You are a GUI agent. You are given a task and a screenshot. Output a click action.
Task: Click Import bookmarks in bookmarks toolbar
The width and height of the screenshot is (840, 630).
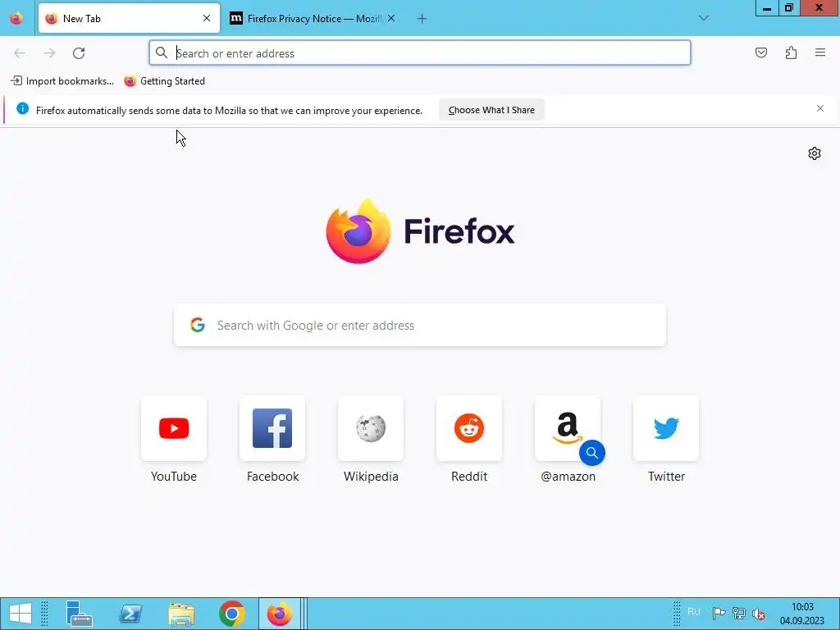(62, 81)
